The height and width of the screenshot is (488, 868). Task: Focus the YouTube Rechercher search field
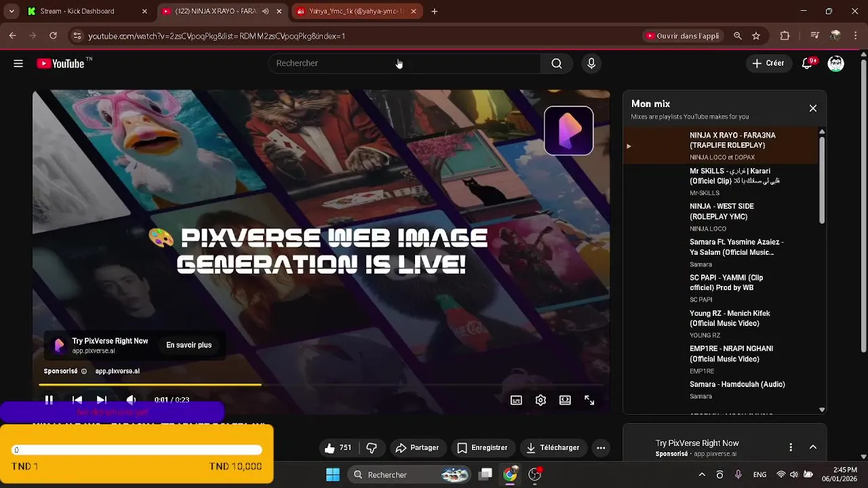point(405,63)
